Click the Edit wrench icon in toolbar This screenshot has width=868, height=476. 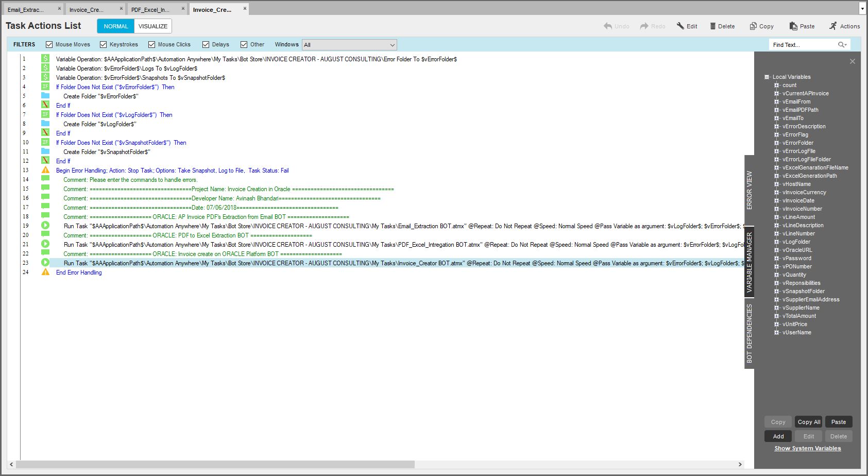[680, 26]
